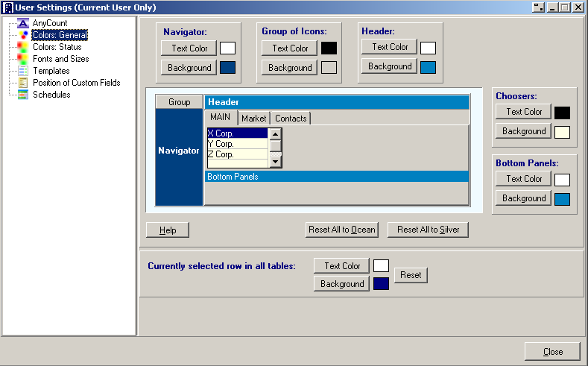The height and width of the screenshot is (366, 588).
Task: Select the MAIN tab
Action: 220,118
